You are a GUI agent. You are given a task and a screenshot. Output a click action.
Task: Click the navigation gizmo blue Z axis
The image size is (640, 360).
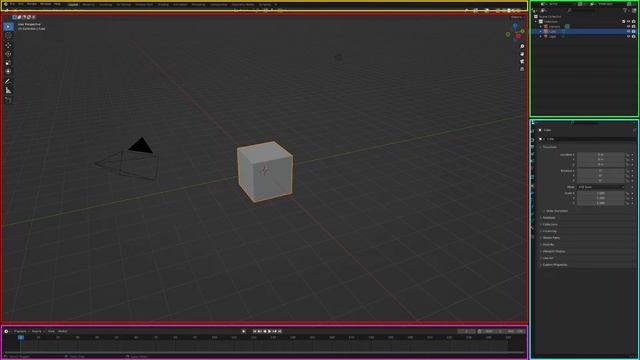pyautogui.click(x=516, y=26)
